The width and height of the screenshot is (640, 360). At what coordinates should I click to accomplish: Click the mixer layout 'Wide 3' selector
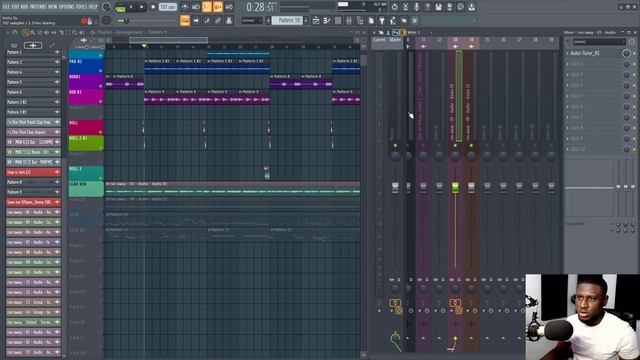coord(413,32)
